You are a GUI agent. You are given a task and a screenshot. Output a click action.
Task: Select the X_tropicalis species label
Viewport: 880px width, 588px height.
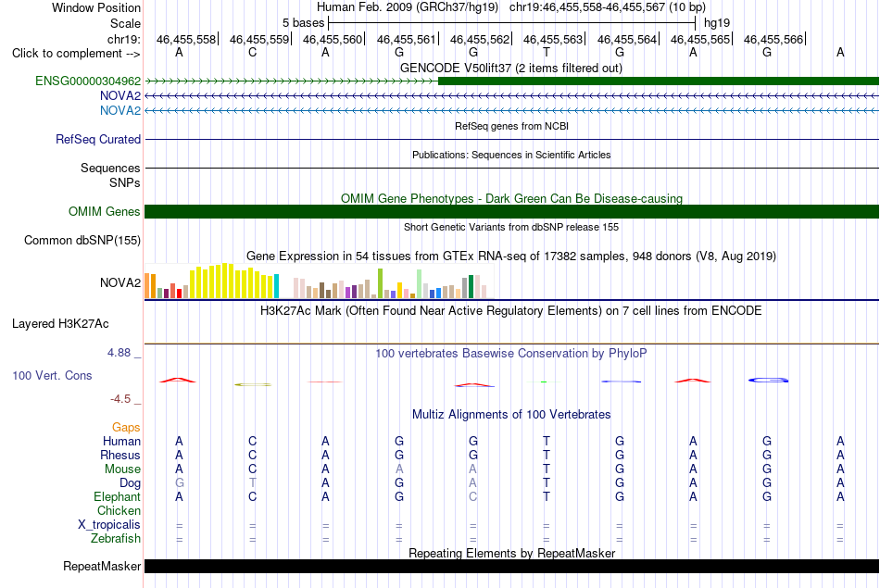tap(109, 525)
